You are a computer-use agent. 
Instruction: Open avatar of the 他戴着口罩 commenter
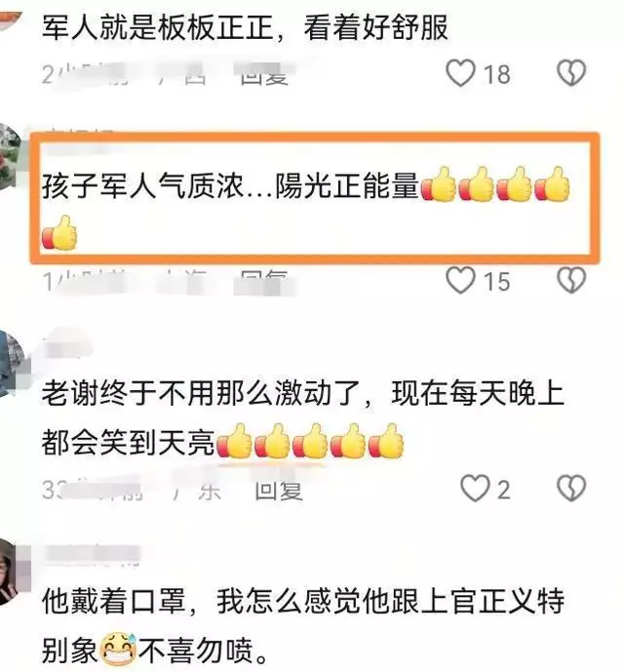(x=11, y=572)
